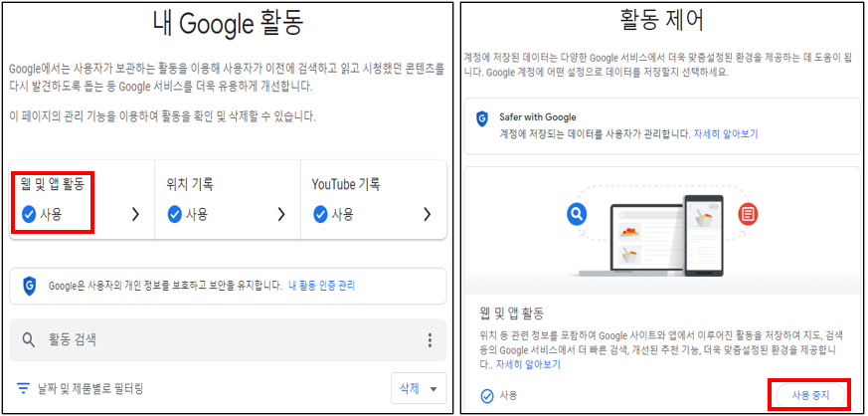Open the YouTube 기록 card

[x=374, y=200]
